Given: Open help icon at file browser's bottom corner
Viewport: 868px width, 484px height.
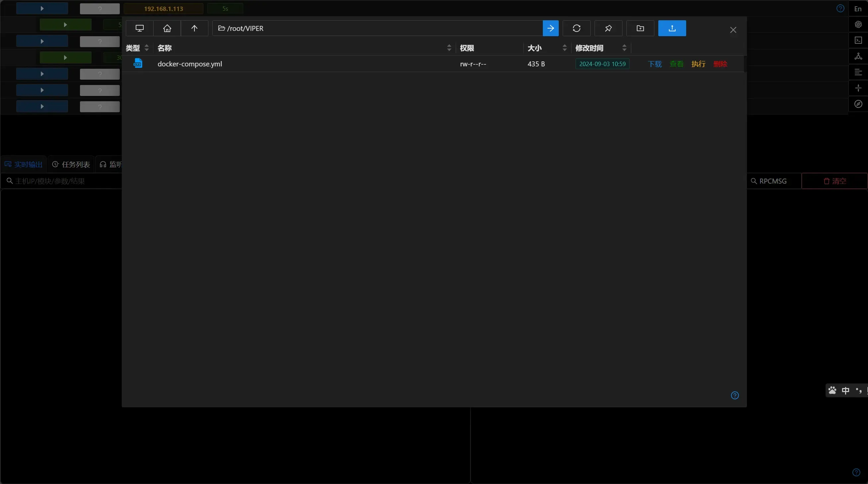Looking at the screenshot, I should point(735,395).
